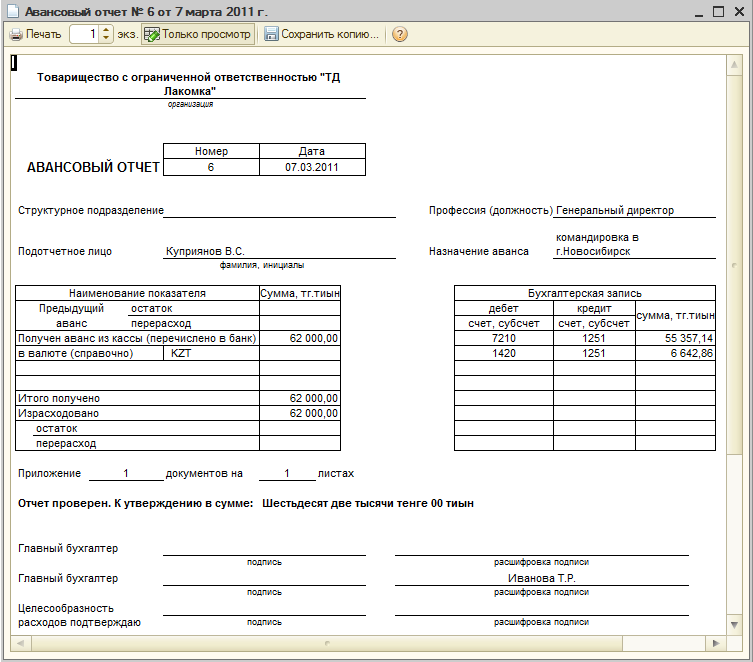Screen dimensions: 753x662
Task: Click the 55 357,14 amount cell
Action: coord(675,339)
